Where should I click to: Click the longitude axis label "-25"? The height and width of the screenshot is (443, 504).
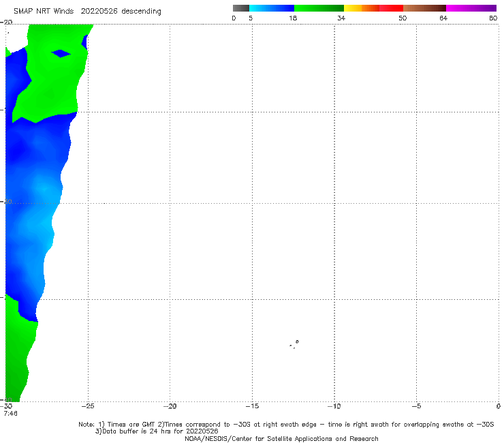pyautogui.click(x=88, y=406)
